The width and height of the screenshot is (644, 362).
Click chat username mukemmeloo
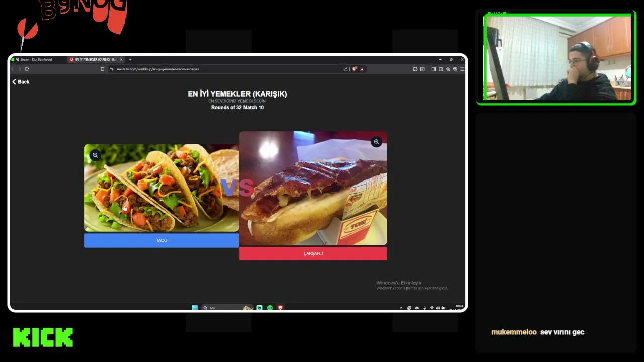pos(514,332)
